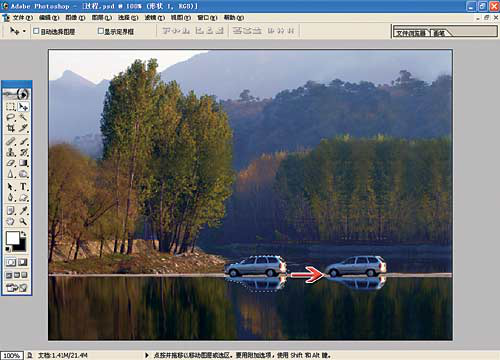Open the 图层 menu
This screenshot has width=500, height=360.
pyautogui.click(x=102, y=18)
